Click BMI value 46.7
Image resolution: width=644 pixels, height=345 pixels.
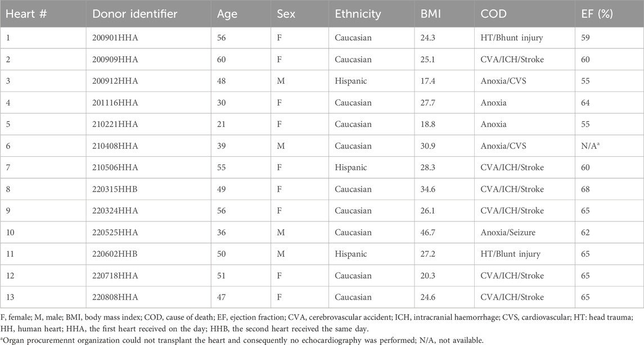tap(429, 232)
